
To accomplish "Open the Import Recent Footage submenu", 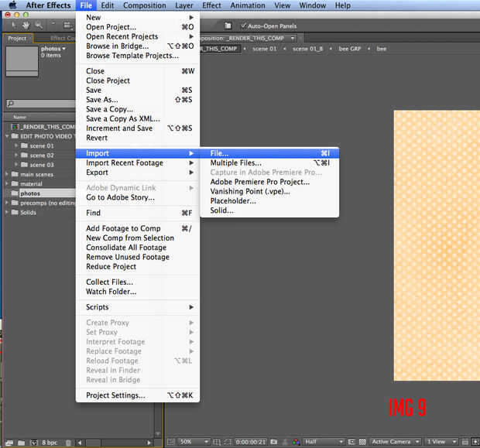I will coord(138,162).
